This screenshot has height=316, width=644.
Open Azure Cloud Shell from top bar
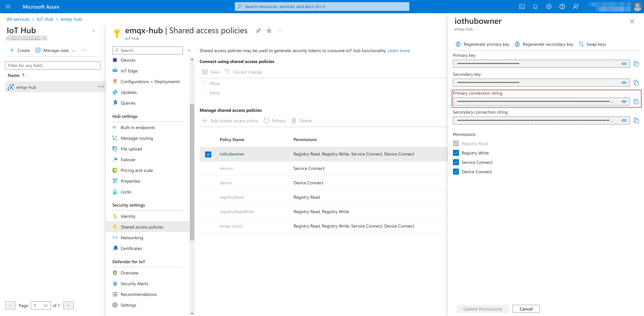(522, 7)
